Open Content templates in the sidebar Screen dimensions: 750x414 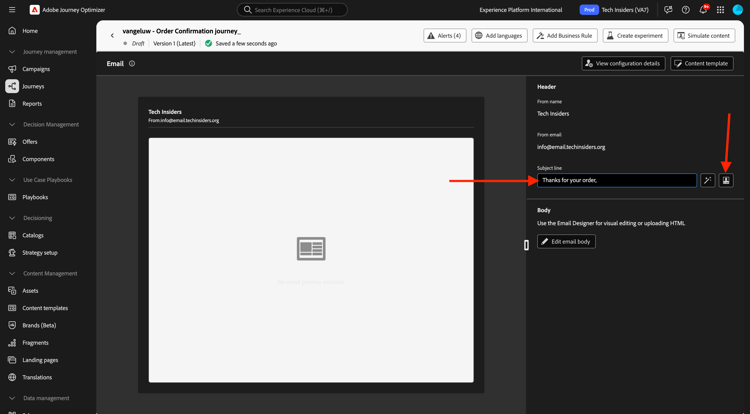tap(45, 308)
